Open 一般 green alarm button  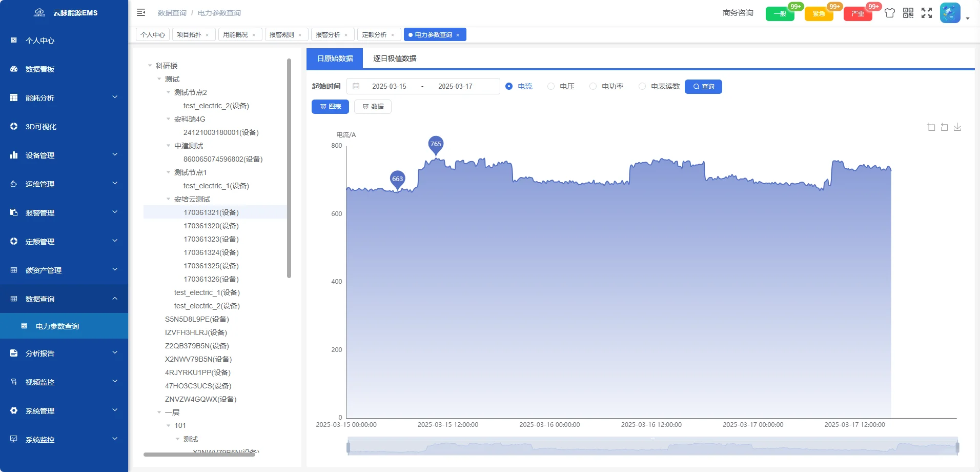click(780, 14)
